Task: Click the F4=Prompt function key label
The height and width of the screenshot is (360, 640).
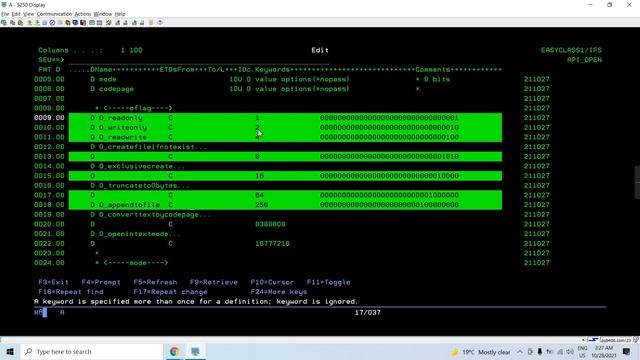Action: pos(101,282)
